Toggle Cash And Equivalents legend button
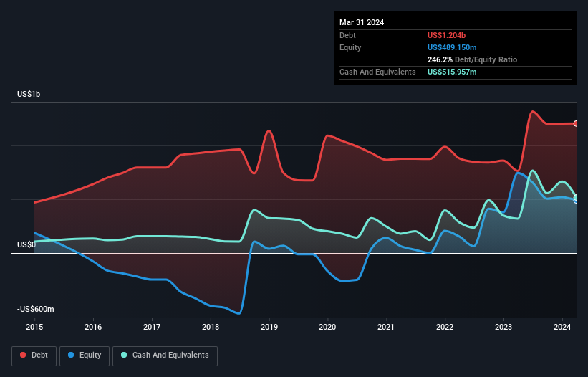The image size is (588, 377). [165, 355]
